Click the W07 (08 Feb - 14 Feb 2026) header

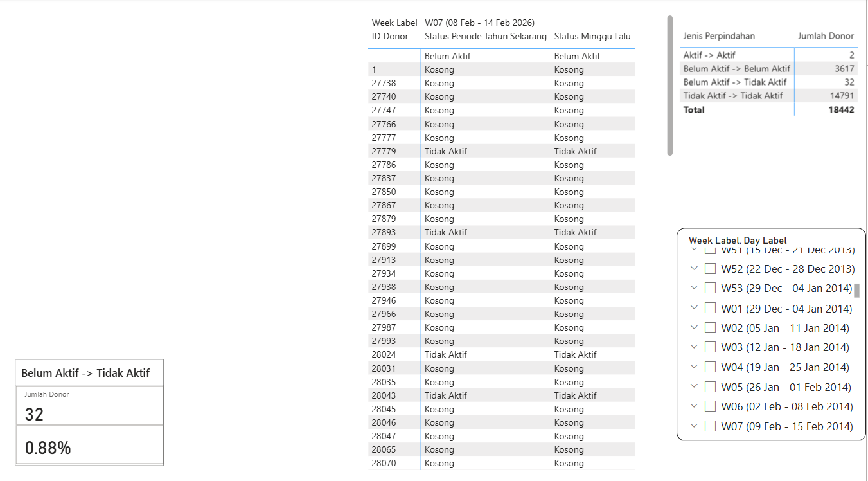pyautogui.click(x=480, y=23)
